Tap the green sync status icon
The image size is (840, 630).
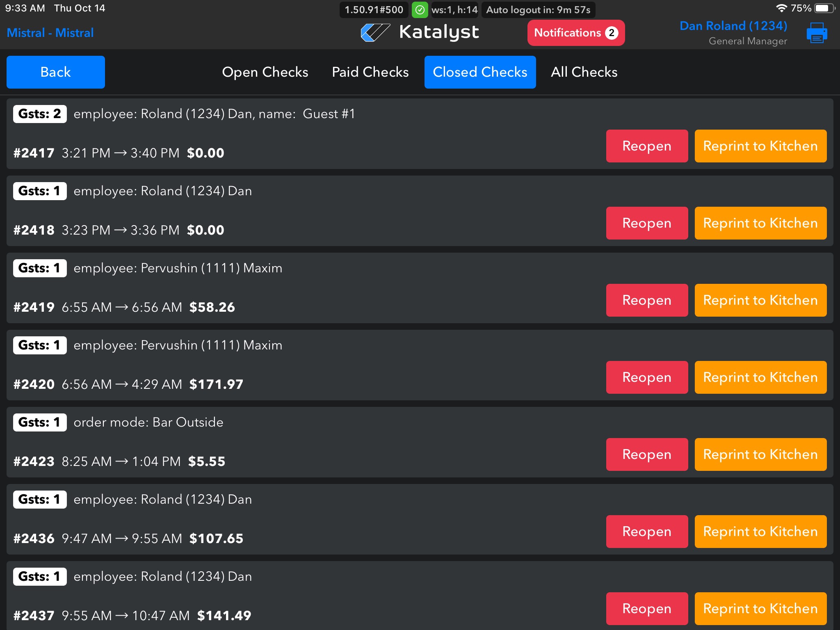tap(420, 10)
